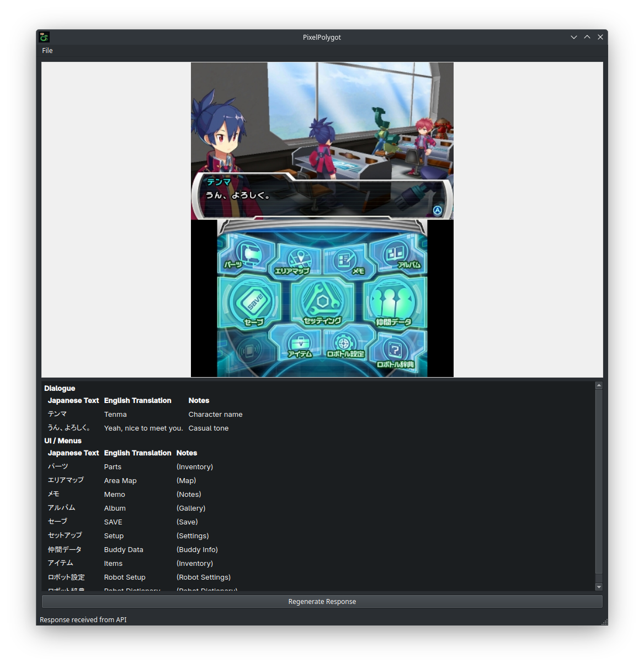Click the 'Album' translation cell
Screen dimensions: 644x668
[x=115, y=508]
